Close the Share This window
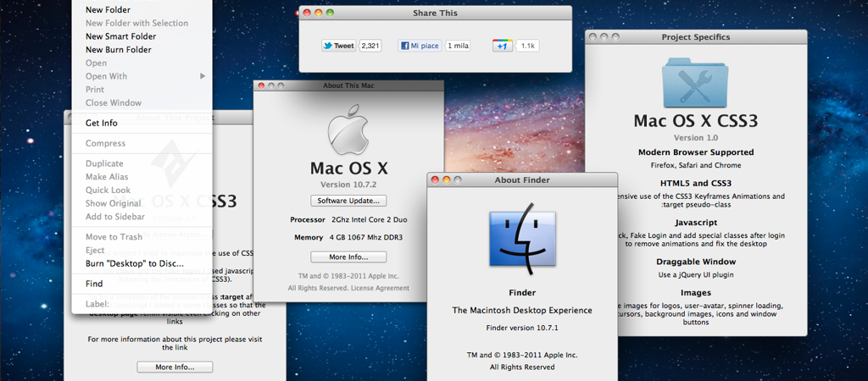 click(x=307, y=13)
